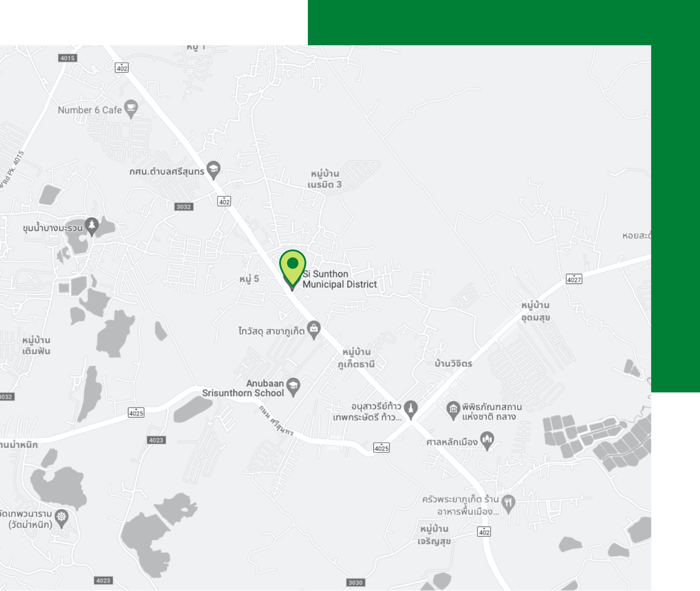Click the monument icon for อนุสาวรีย์ท้าวเทพกระษัตรี
The width and height of the screenshot is (700, 591).
[x=410, y=410]
